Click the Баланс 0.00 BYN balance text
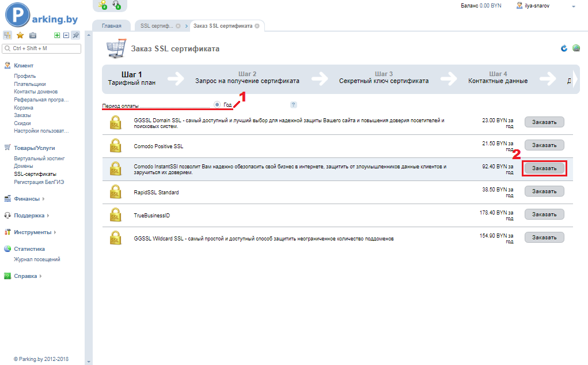Image resolution: width=588 pixels, height=365 pixels. coord(481,6)
